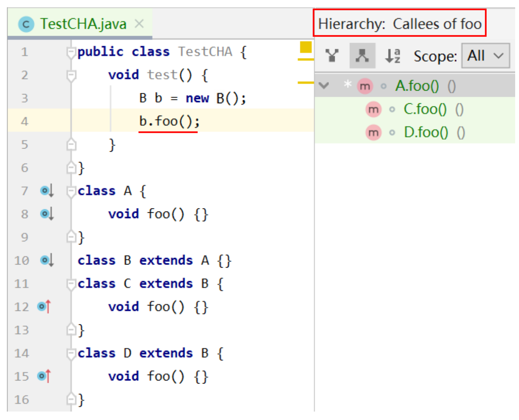This screenshot has width=519, height=420.
Task: Select the TestCHA.java editor tab
Action: (80, 24)
